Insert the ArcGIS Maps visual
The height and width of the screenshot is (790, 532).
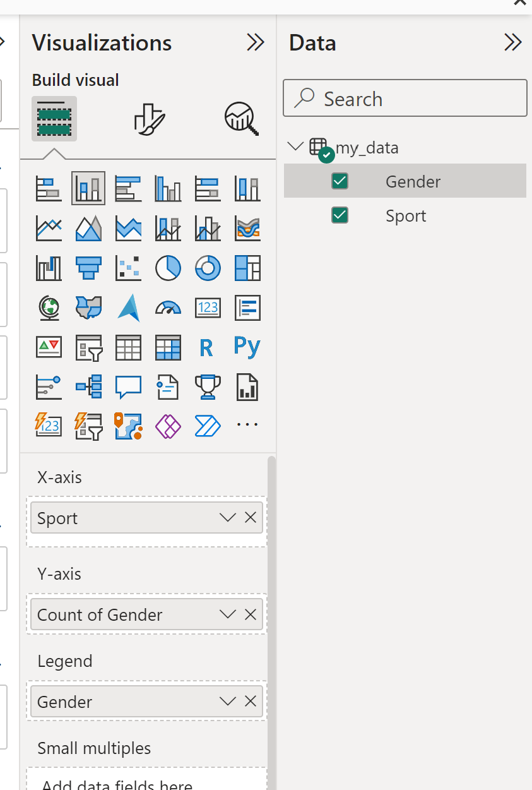128,426
